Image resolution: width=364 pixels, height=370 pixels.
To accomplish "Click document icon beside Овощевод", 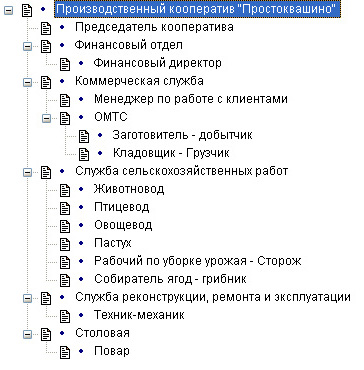I will [x=65, y=226].
